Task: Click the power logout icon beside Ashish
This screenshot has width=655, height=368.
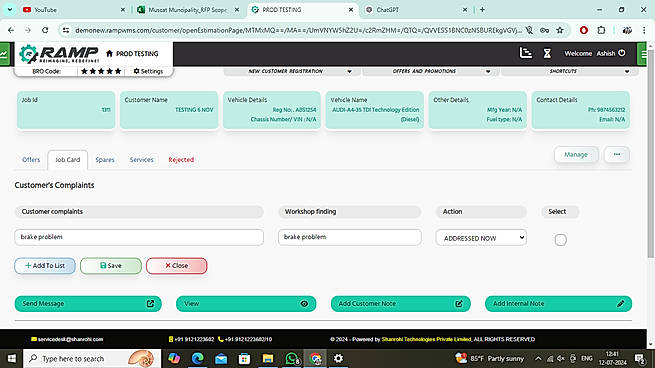Action: click(622, 53)
